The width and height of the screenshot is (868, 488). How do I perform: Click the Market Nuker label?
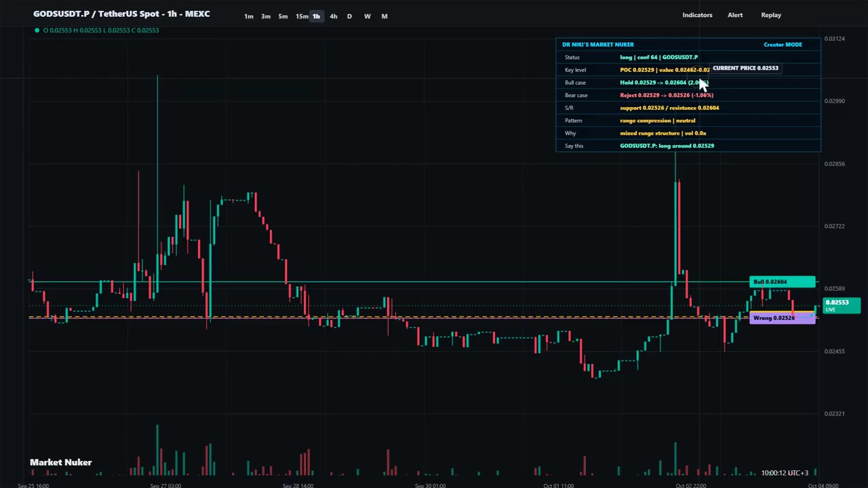[61, 462]
